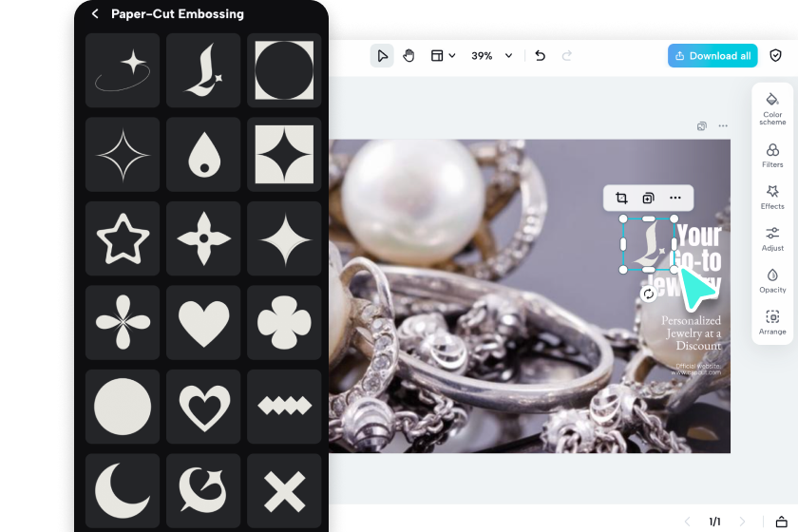
Task: Select the four-petal flower with dot shape
Action: (x=203, y=238)
